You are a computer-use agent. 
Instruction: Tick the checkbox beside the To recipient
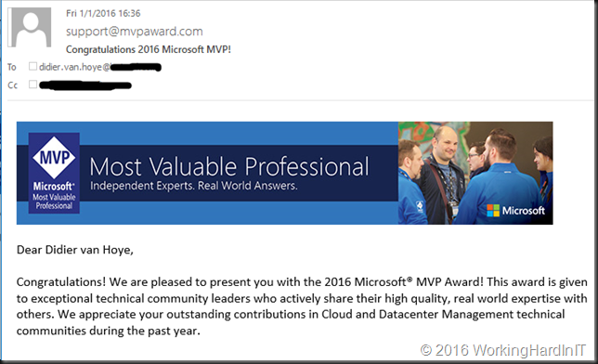click(x=32, y=66)
